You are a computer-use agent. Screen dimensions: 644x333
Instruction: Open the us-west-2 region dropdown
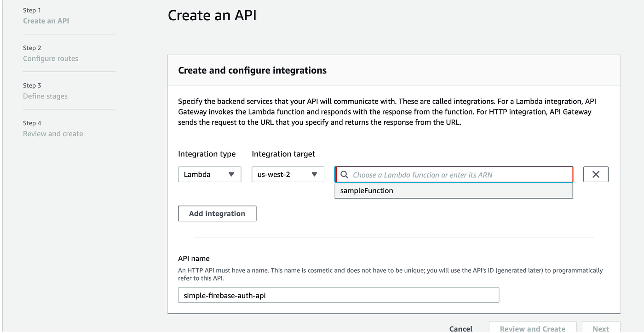[287, 174]
